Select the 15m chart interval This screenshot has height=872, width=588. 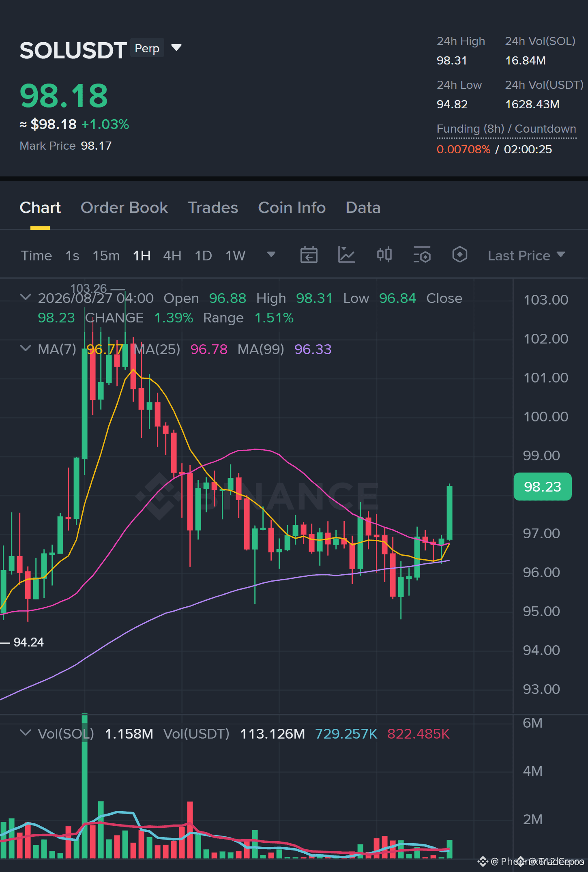[x=106, y=256]
